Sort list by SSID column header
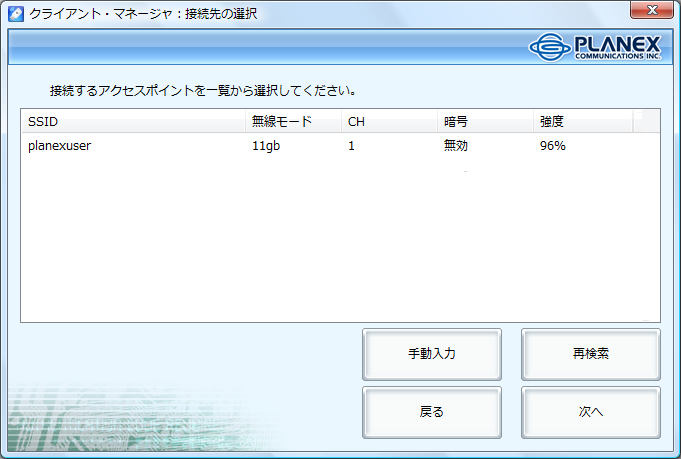Viewport: 681px width, 459px height. tap(133, 121)
